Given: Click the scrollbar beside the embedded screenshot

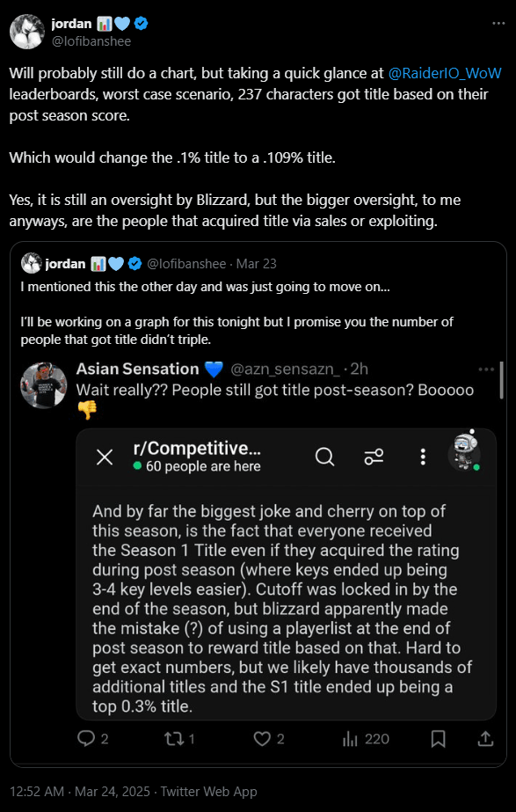Looking at the screenshot, I should (501, 380).
